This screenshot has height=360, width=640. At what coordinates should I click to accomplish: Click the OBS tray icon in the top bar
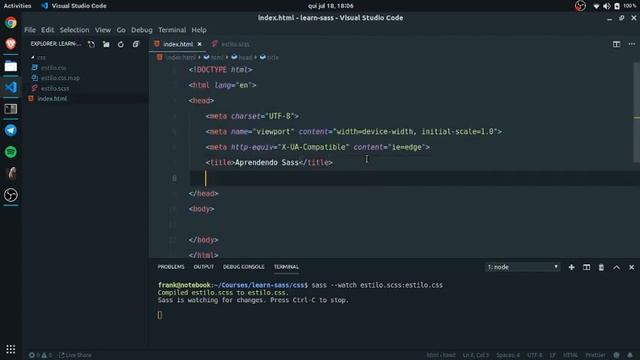click(x=580, y=6)
